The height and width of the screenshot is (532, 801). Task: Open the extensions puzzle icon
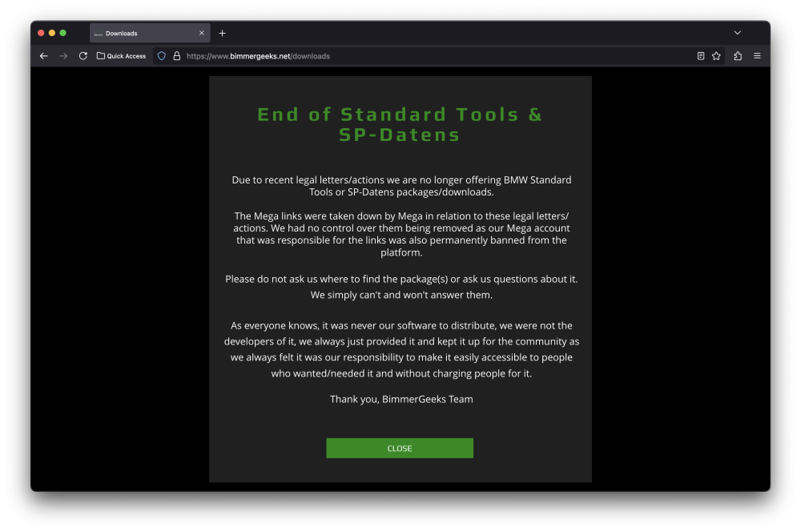[x=738, y=56]
